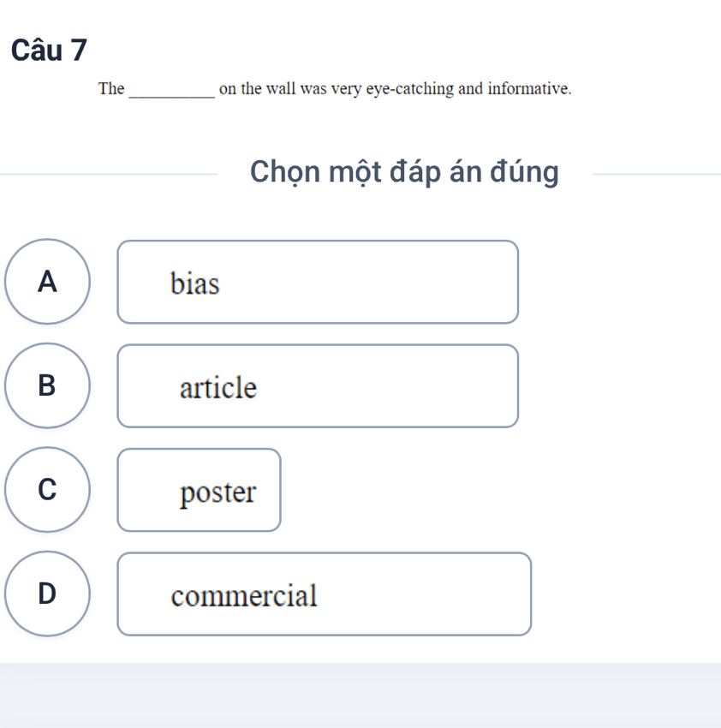Click the number 7 in the heading

[79, 51]
